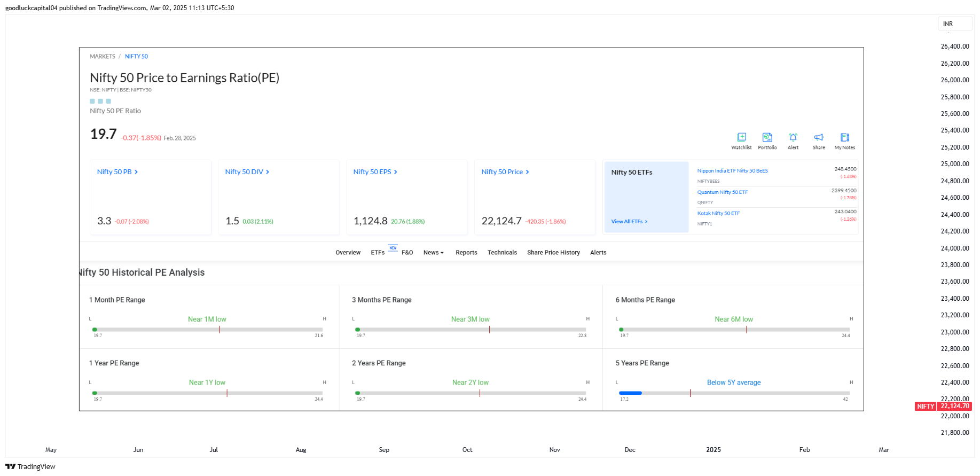Click the Nifty 50 ETFs panel heading
980x476 pixels.
[x=632, y=173]
